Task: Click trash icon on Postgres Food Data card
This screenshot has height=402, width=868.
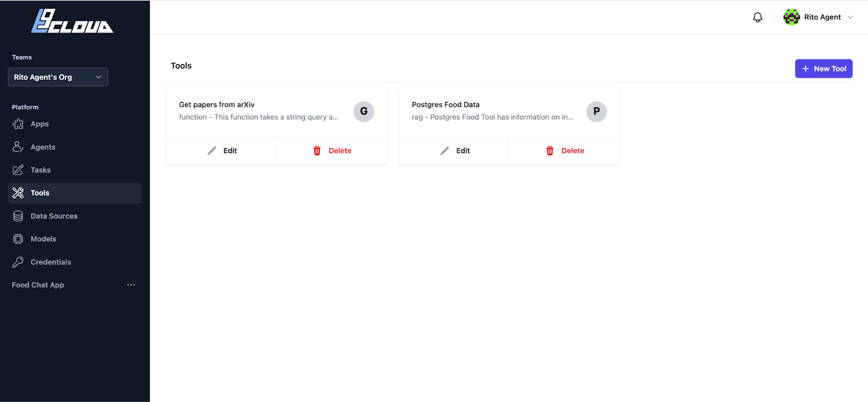Action: [550, 151]
